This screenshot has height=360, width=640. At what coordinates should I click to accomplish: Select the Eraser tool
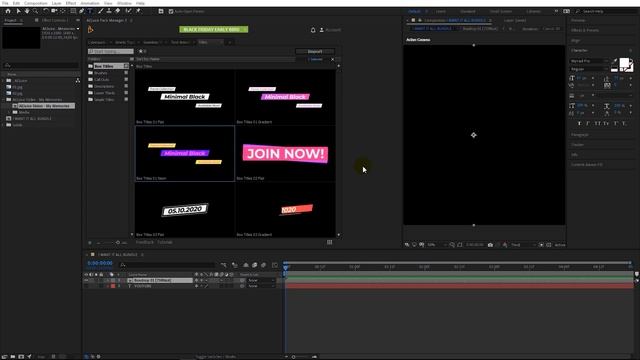tap(118, 11)
